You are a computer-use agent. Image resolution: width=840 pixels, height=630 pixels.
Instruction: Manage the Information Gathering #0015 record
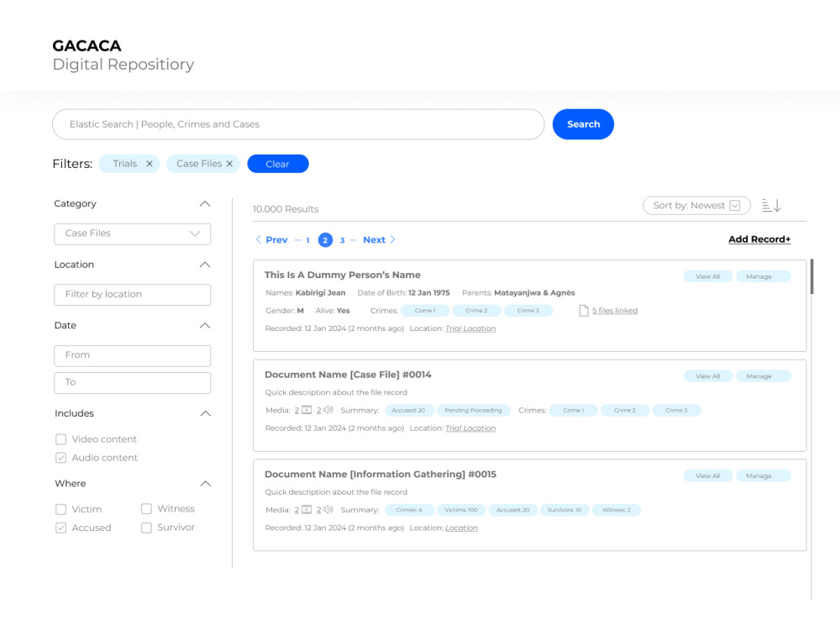(x=764, y=475)
